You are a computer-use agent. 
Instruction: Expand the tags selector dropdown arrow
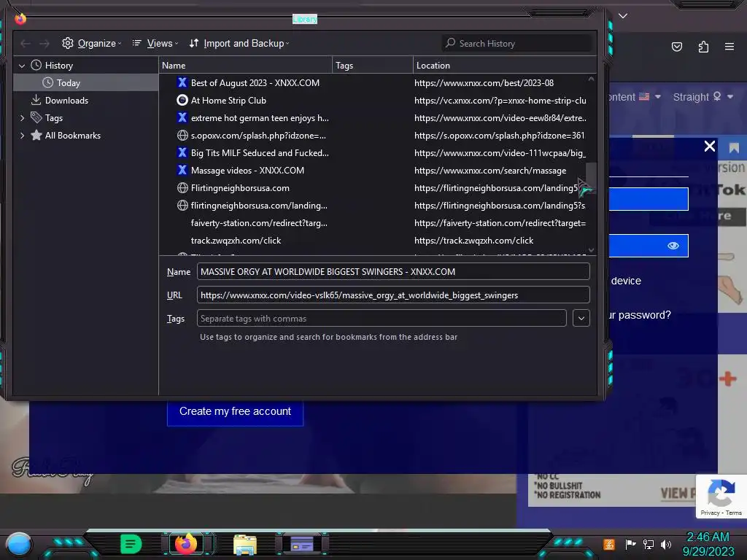[x=581, y=318]
